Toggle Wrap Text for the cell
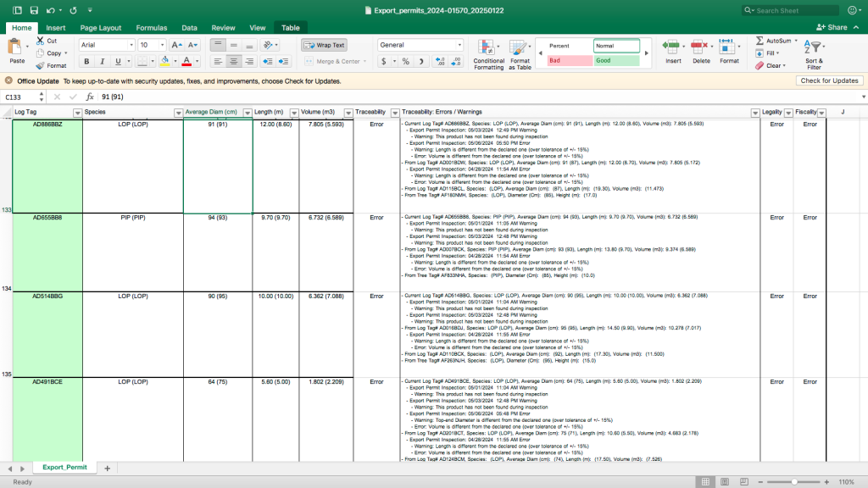The width and height of the screenshot is (868, 488). click(325, 45)
